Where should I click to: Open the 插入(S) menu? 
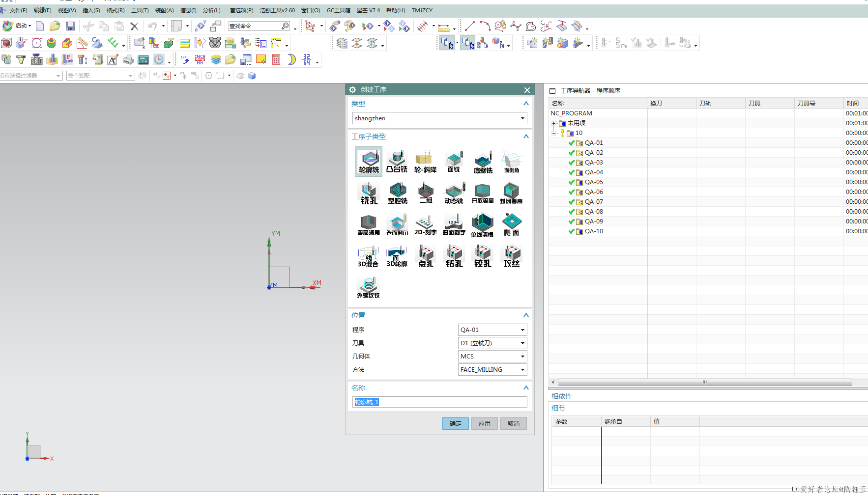point(91,10)
